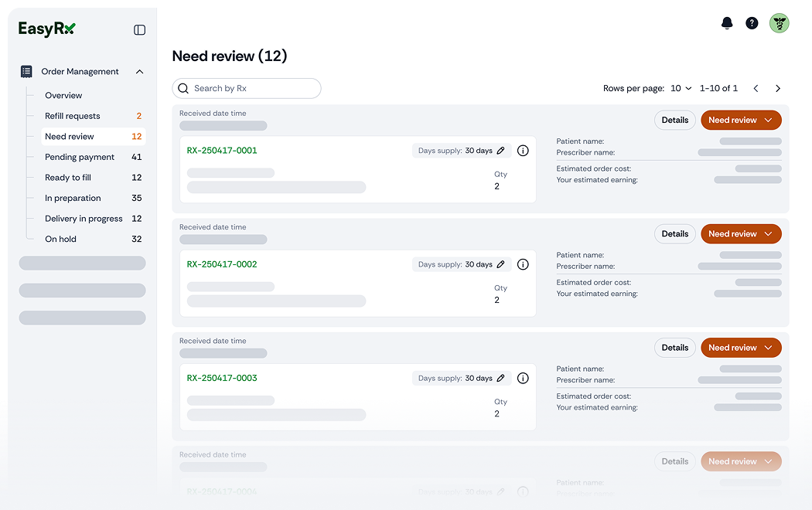This screenshot has height=510, width=812.
Task: Collapse the Order Management section chevron
Action: (140, 72)
